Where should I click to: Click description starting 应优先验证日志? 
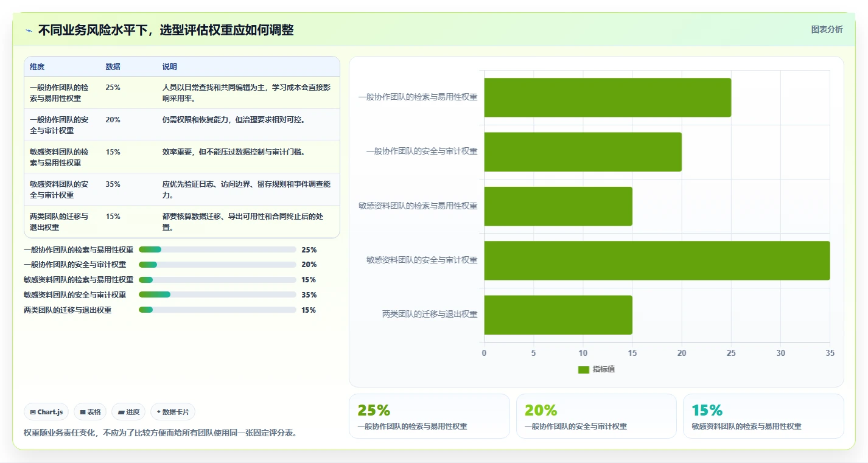(x=247, y=189)
